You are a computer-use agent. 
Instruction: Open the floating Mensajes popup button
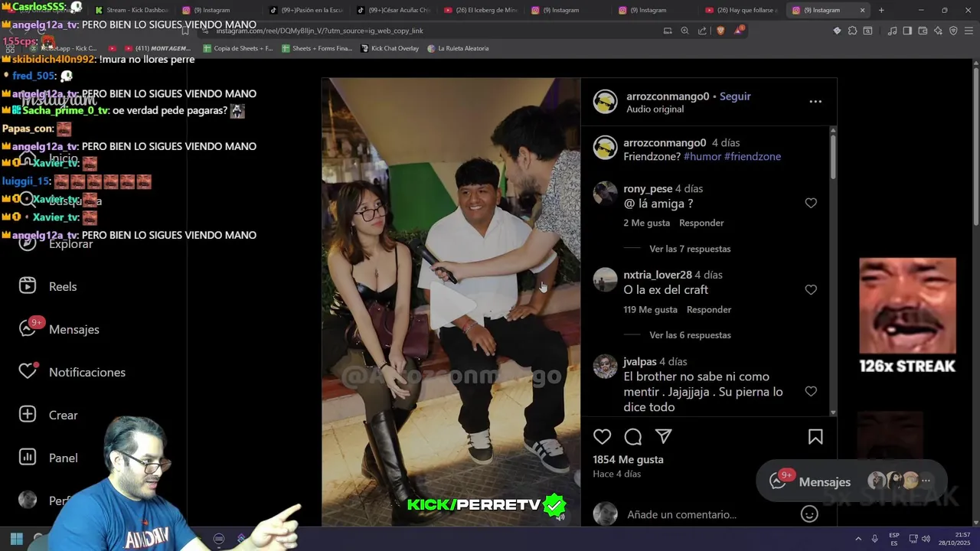click(851, 481)
